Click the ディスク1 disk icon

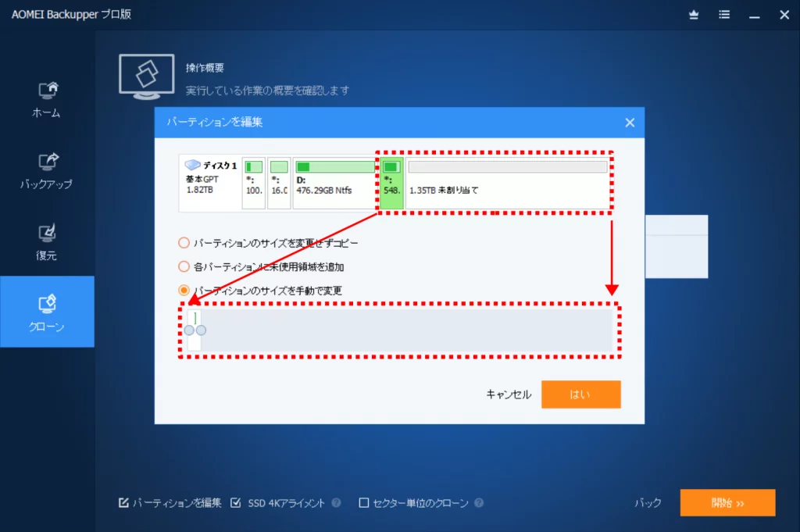[x=193, y=166]
